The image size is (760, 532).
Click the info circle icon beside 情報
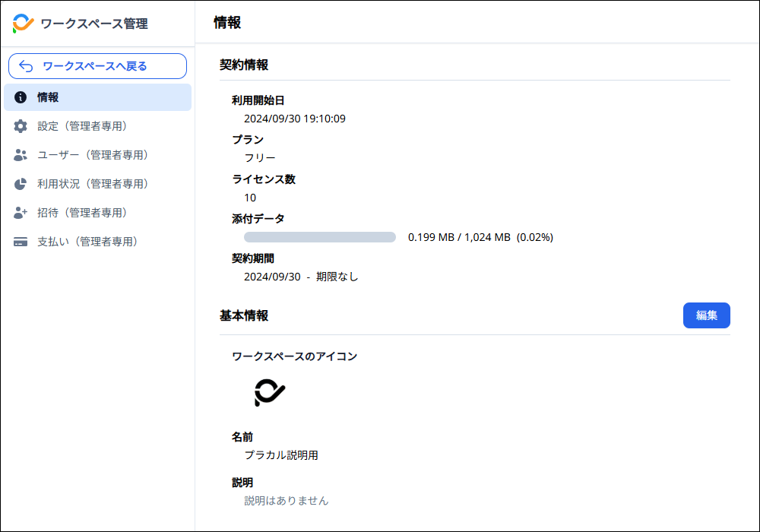tap(21, 97)
